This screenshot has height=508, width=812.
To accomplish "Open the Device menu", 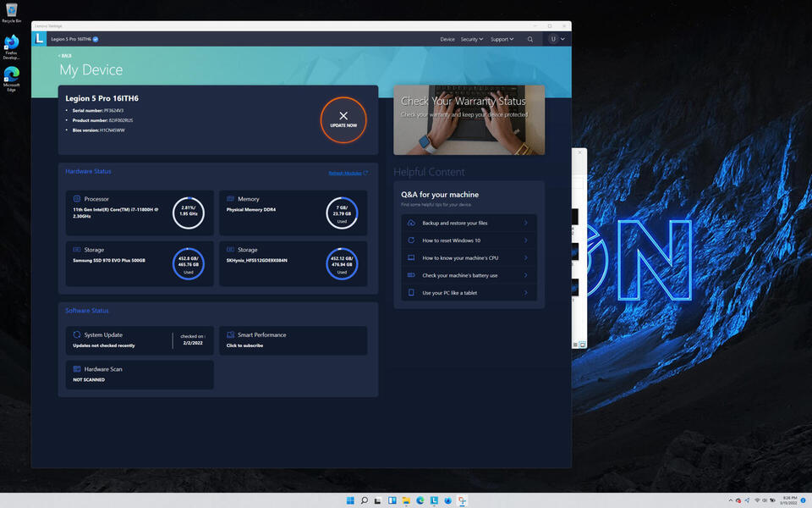I will (x=447, y=40).
